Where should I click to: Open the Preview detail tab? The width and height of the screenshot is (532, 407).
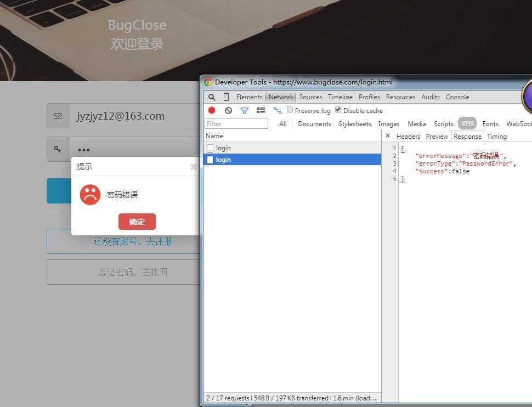pos(437,137)
